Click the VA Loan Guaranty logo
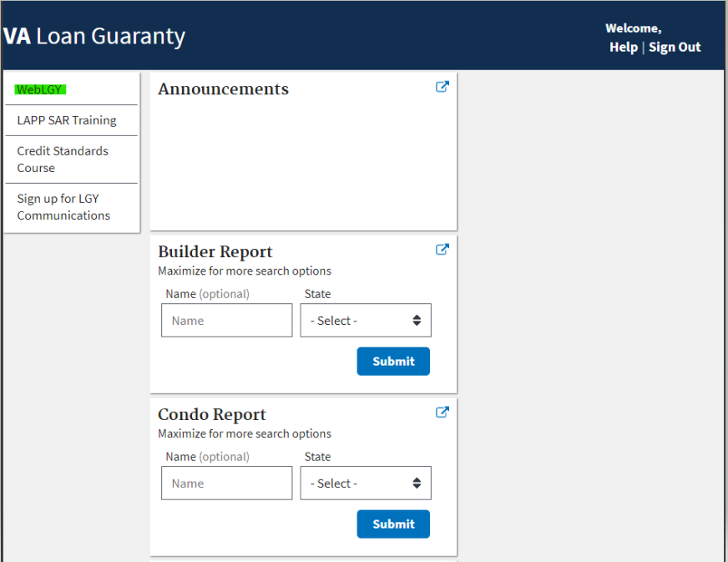The width and height of the screenshot is (728, 562). pos(94,36)
